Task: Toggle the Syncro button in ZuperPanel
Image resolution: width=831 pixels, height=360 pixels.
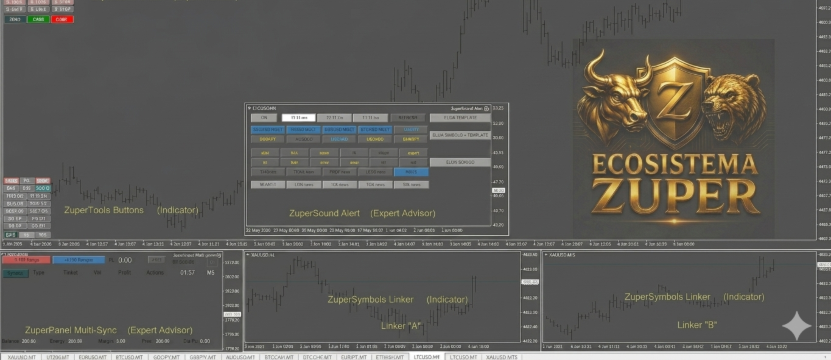Action: coord(15,273)
